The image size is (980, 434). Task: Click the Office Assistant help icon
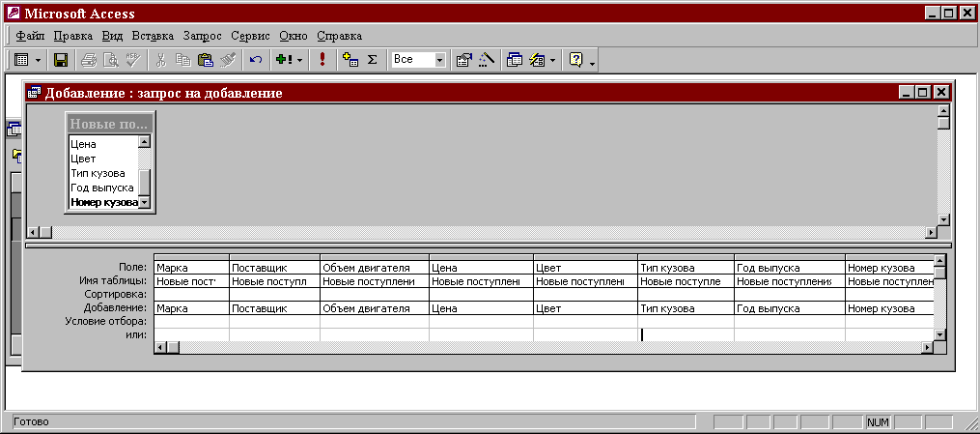575,60
